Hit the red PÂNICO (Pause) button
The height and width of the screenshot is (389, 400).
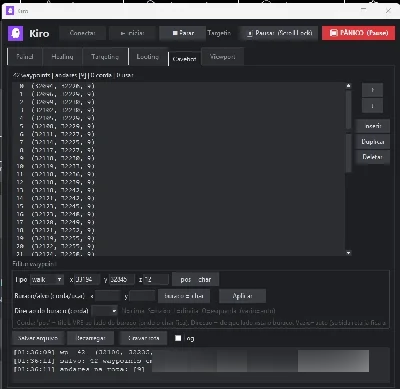click(x=358, y=33)
